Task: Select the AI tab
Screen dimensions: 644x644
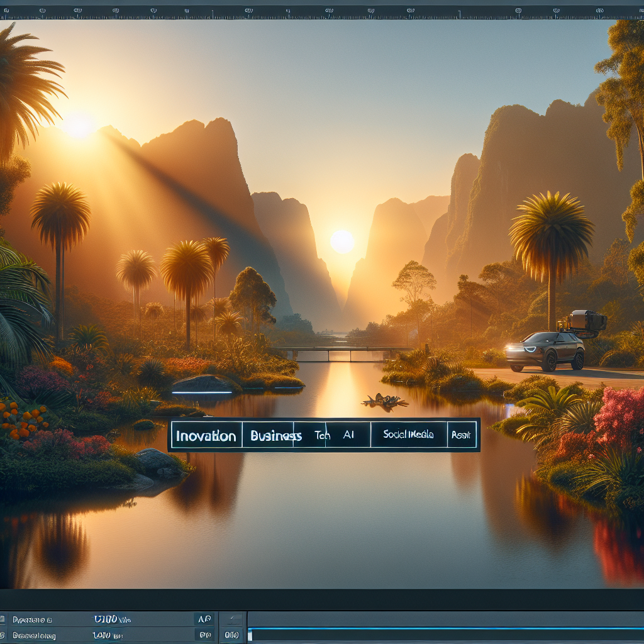Action: [348, 435]
